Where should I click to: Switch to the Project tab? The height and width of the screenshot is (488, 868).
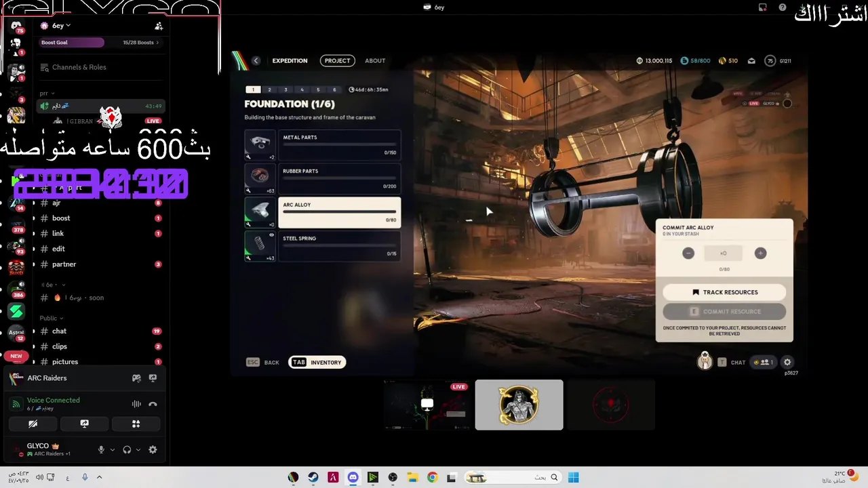click(337, 60)
